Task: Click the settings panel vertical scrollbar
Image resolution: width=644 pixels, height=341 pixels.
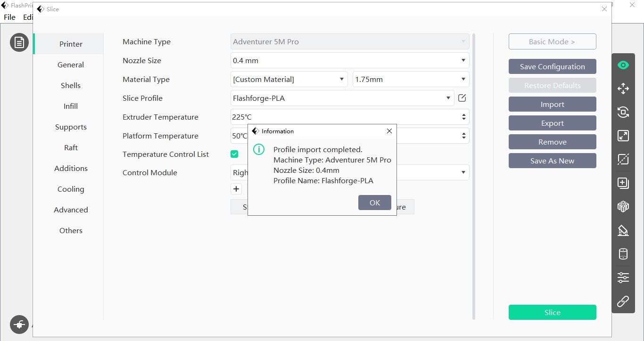Action: click(x=473, y=177)
